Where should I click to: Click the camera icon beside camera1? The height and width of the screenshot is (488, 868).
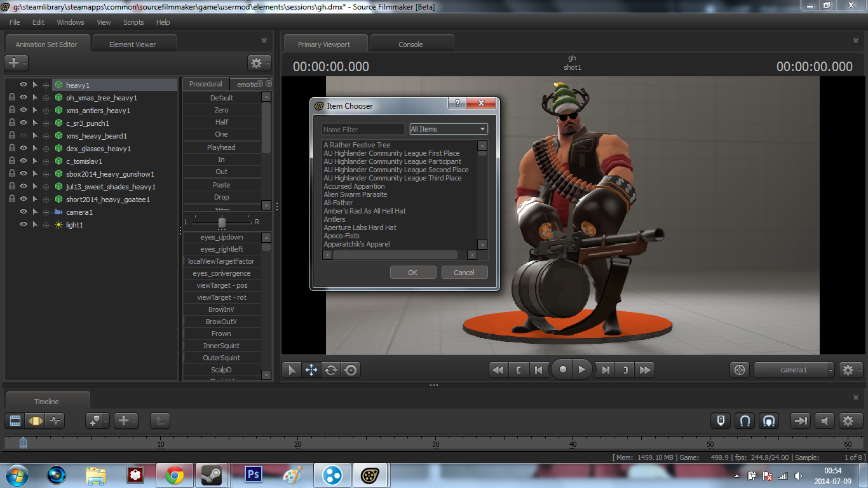click(x=58, y=212)
